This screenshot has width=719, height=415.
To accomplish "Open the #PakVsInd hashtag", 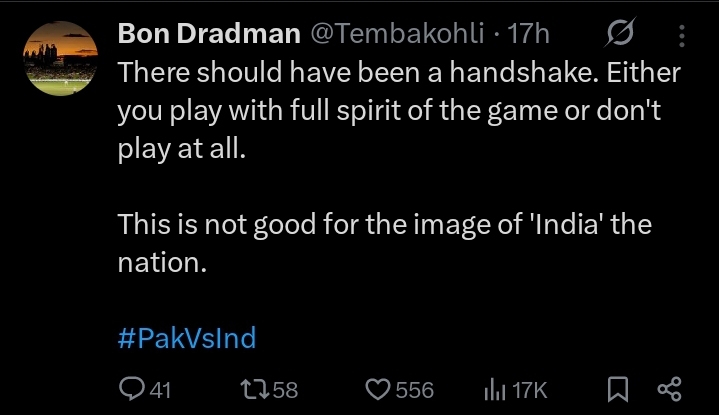I will coord(187,337).
